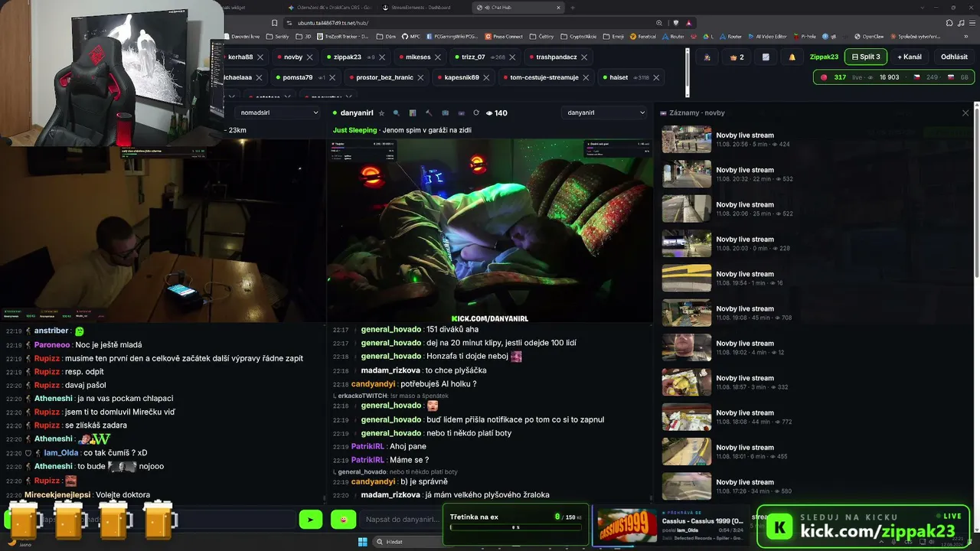Open the notifications bell icon
Image resolution: width=980 pixels, height=551 pixels.
(x=792, y=57)
